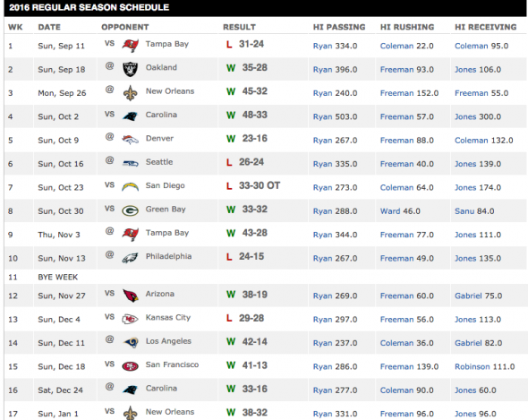Click the Philadelphia Eagles logo

tap(130, 258)
